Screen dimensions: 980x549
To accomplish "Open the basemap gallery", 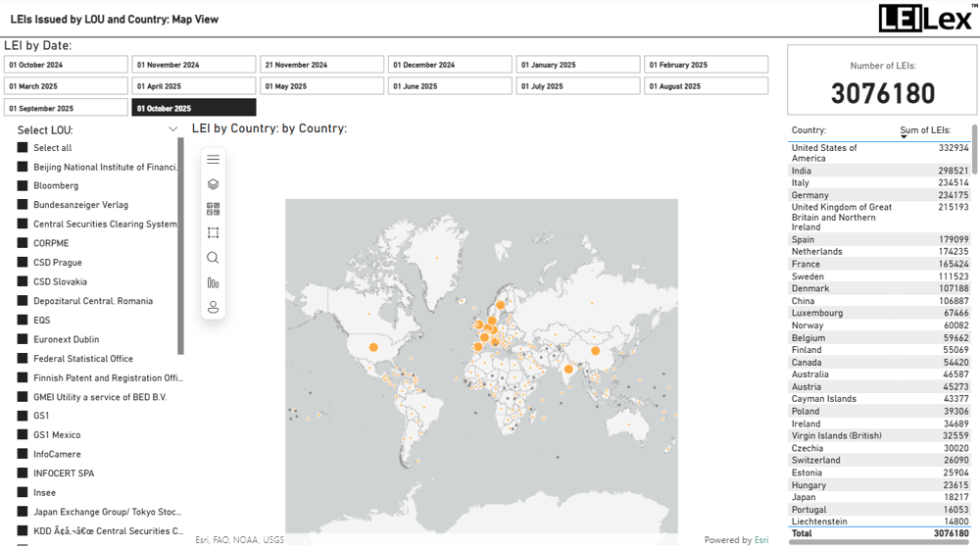I will coord(213,209).
